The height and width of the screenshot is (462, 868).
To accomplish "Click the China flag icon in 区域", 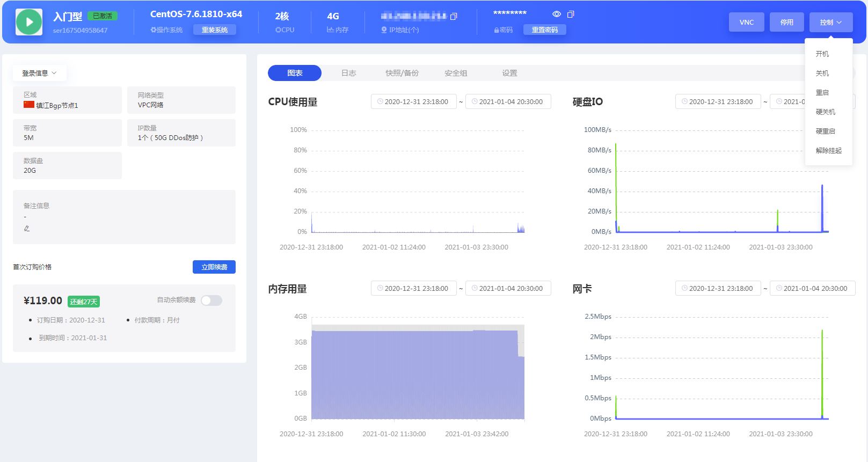I will point(29,105).
